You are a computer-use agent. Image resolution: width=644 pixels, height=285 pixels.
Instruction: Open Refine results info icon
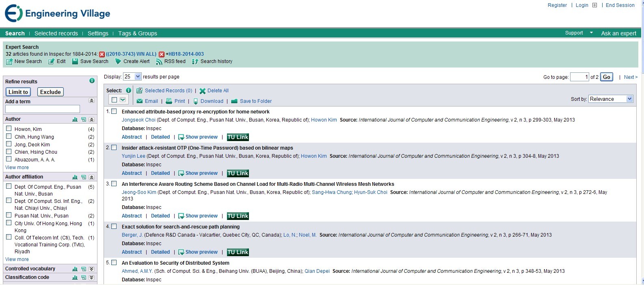(92, 80)
